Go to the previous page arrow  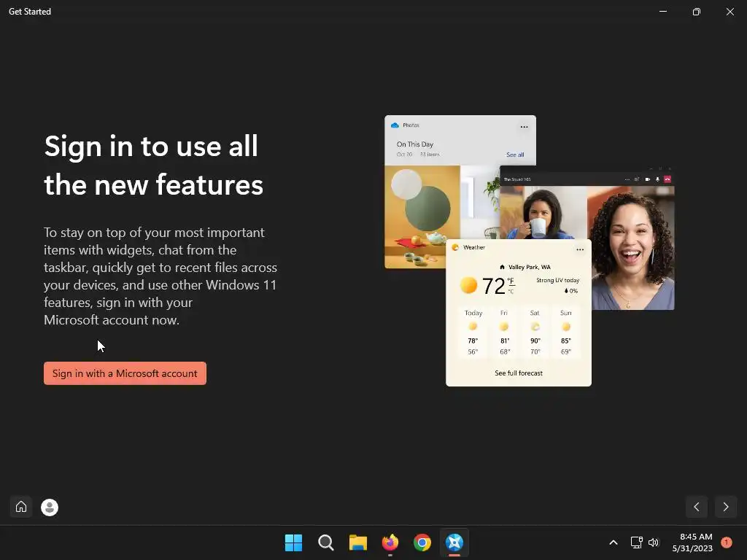697,507
